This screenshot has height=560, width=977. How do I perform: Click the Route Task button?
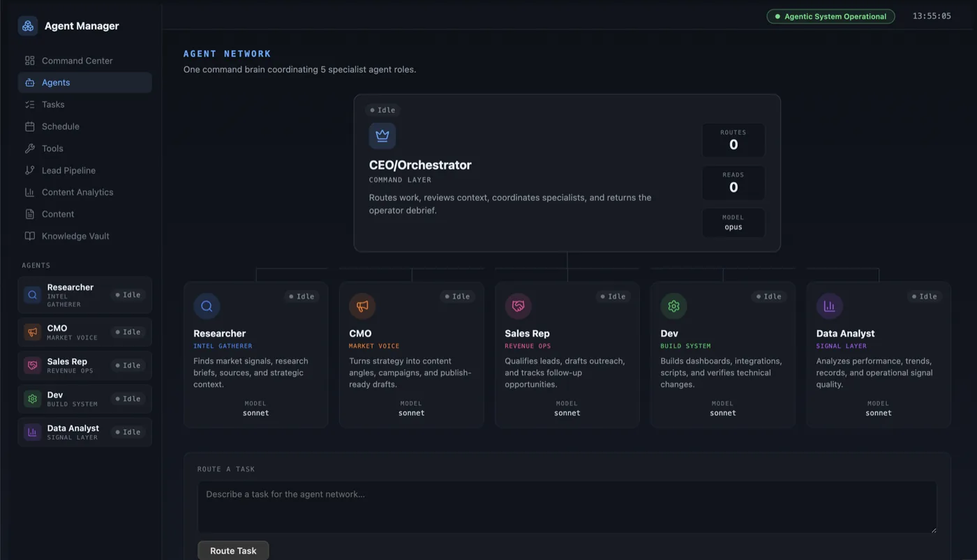click(x=233, y=550)
